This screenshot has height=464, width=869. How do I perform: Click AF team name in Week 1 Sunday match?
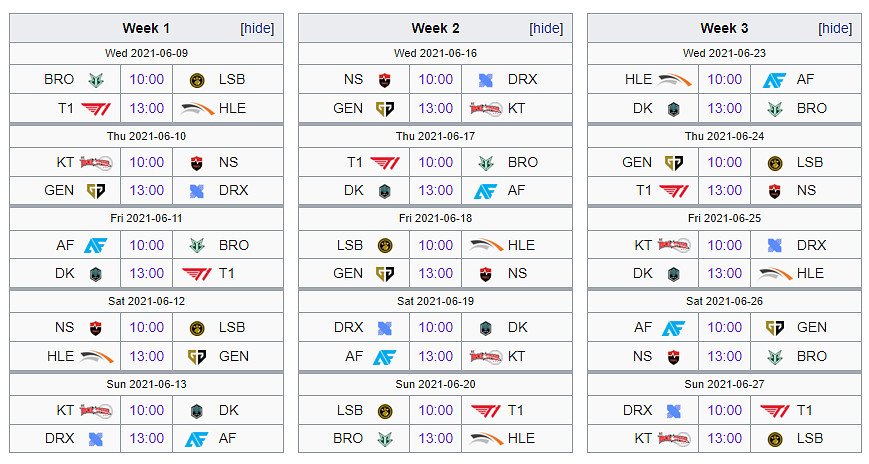click(x=227, y=438)
